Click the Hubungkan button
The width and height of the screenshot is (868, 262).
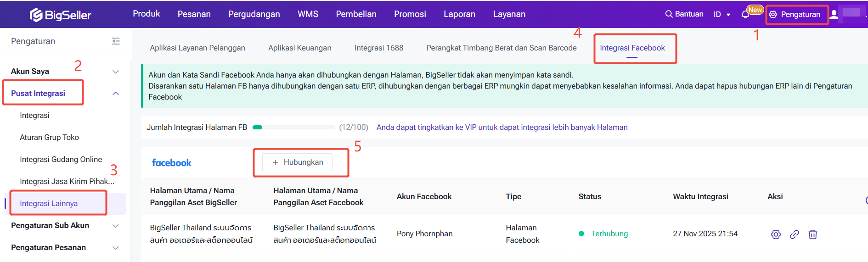pyautogui.click(x=298, y=162)
